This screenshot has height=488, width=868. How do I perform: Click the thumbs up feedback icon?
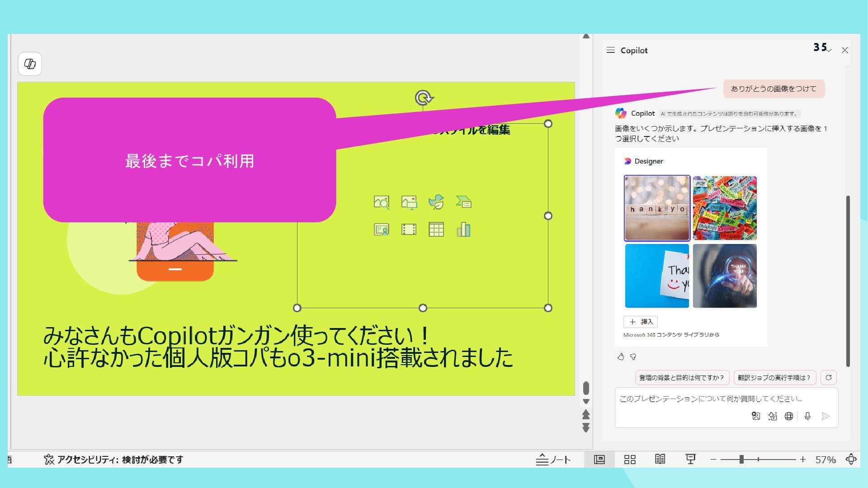[621, 357]
